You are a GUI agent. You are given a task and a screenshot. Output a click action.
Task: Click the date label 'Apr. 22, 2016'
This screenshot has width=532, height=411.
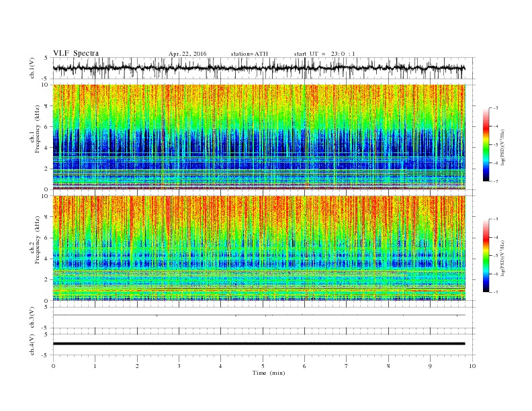[187, 54]
